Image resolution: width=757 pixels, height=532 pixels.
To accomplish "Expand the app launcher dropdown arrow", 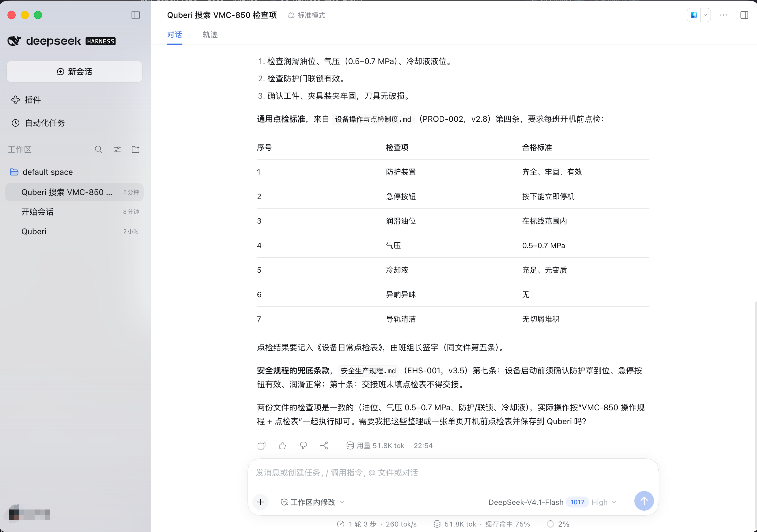I will pos(705,15).
